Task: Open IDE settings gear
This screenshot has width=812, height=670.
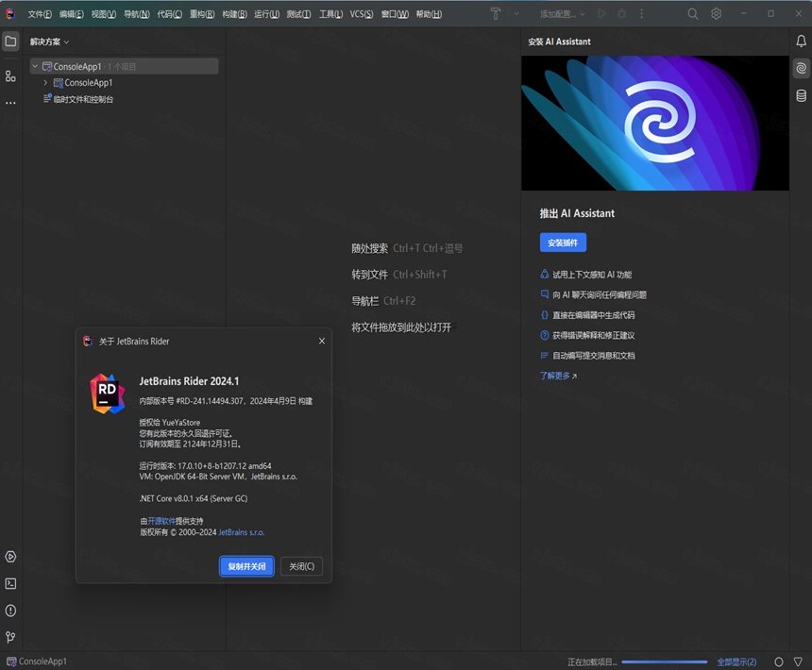Action: 717,14
